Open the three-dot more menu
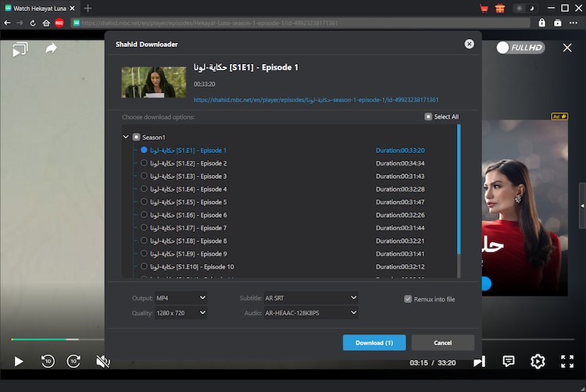Screen dimensions: 586x392 click(573, 23)
